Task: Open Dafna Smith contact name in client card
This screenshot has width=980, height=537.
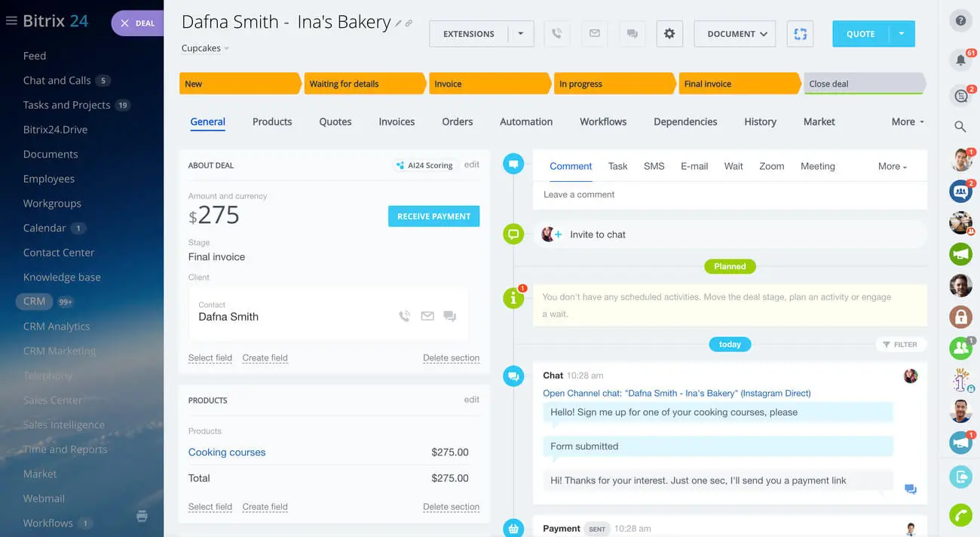Action: click(x=228, y=317)
